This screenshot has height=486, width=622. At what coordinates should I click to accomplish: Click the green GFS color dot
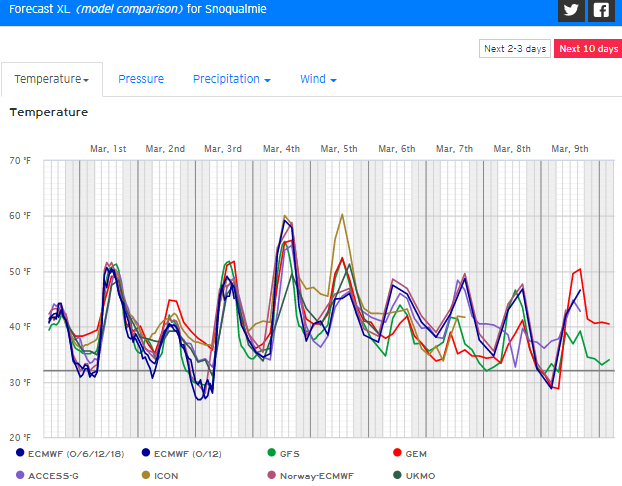(x=271, y=453)
